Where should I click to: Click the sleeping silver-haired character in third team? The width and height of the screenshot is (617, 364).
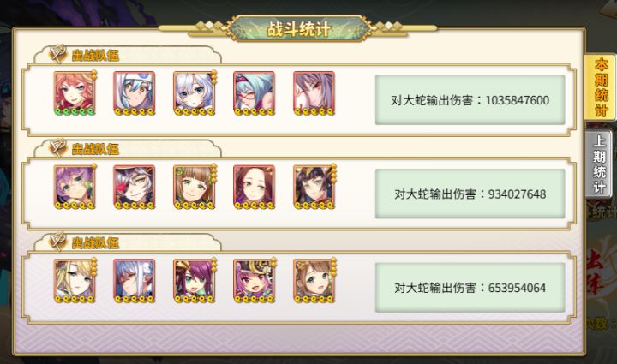[135, 281]
